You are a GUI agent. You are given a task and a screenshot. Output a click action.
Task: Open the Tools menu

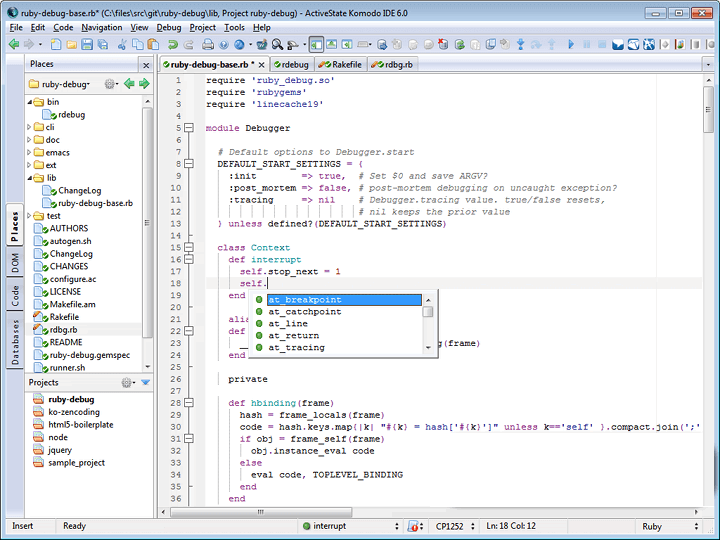[234, 28]
